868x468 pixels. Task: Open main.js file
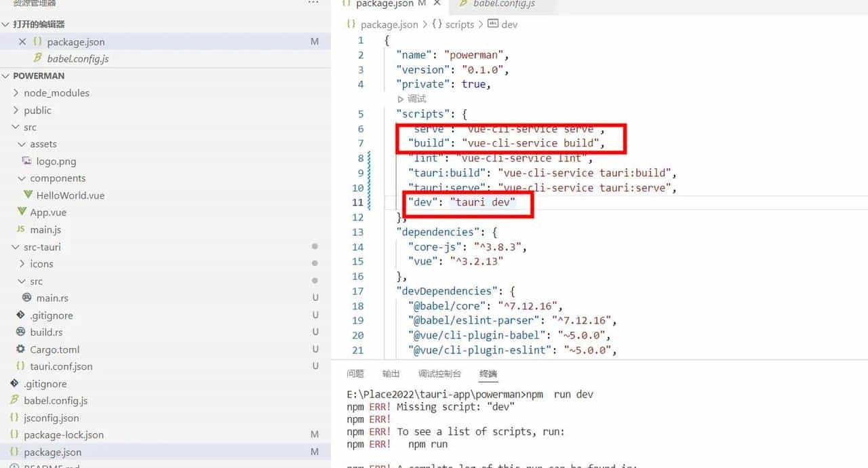[45, 230]
